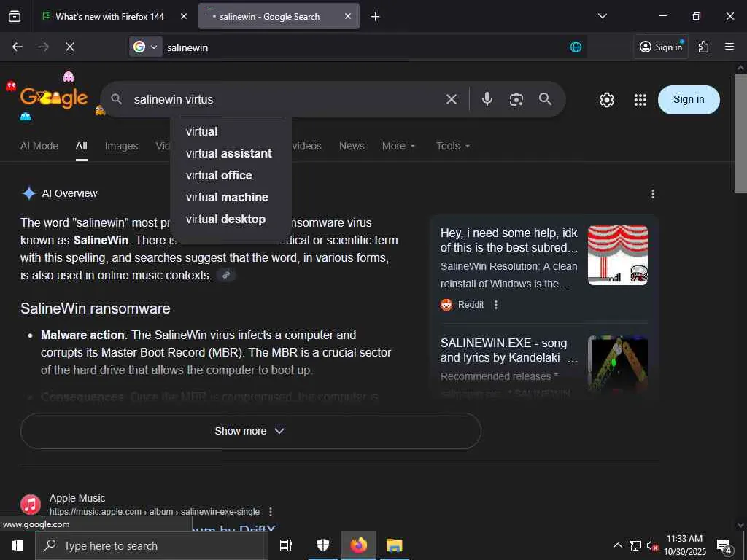
Task: Click the muted volume tray icon
Action: click(x=652, y=545)
